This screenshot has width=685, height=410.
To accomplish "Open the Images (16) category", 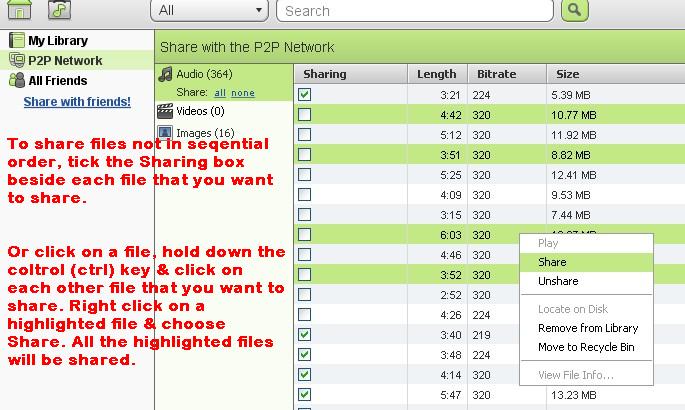I will (204, 132).
